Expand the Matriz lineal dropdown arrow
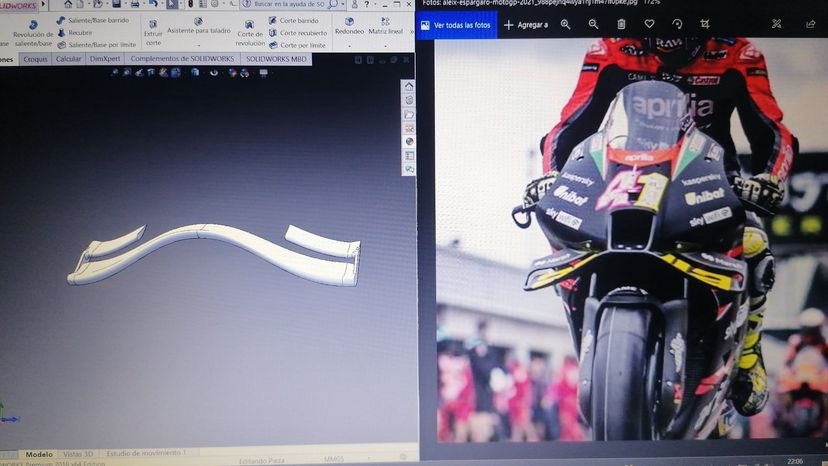 coord(385,46)
